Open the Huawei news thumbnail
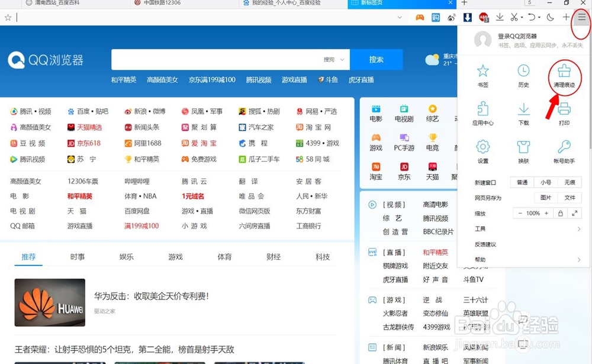Viewport: 592px width, 364px height. click(50, 302)
